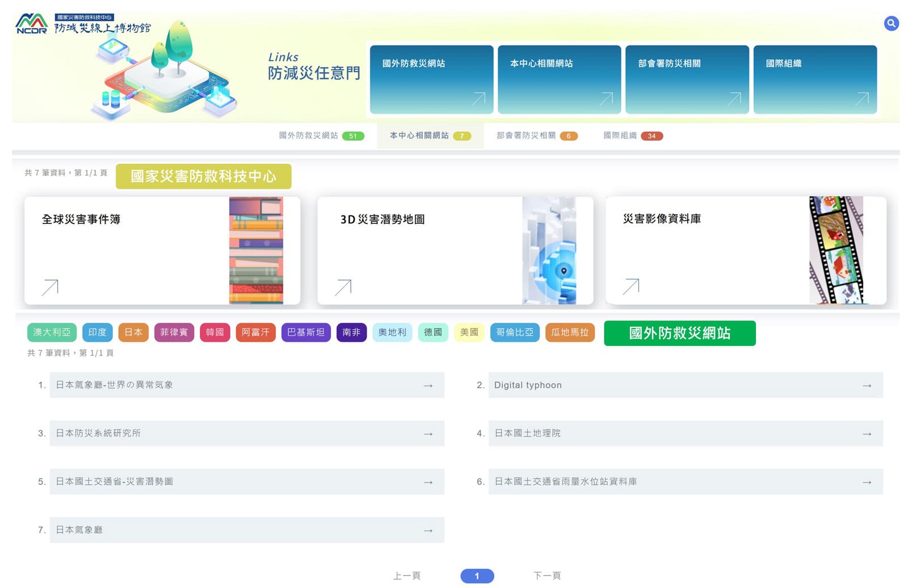Image resolution: width=908 pixels, height=588 pixels.
Task: Click arrow icon beside Digital typhoon
Action: 867,386
